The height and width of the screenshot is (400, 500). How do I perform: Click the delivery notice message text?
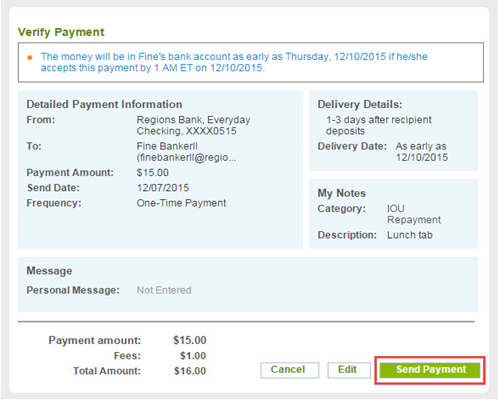(x=234, y=62)
